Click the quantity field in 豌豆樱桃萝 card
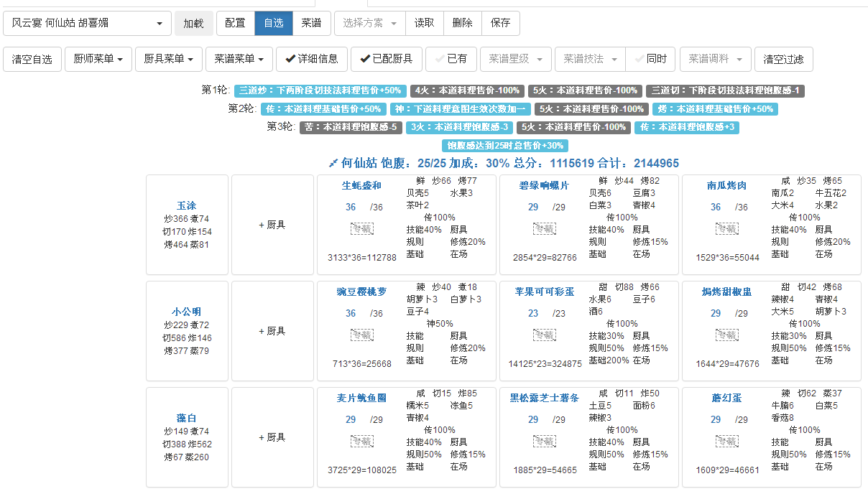868x494 pixels. tap(351, 313)
